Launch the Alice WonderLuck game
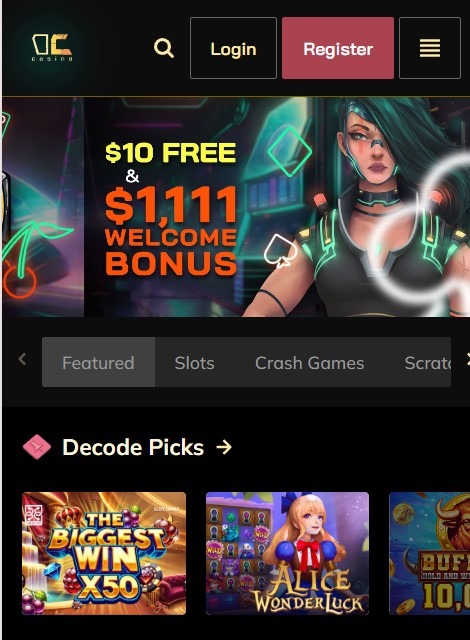The height and width of the screenshot is (640, 470). click(x=287, y=553)
